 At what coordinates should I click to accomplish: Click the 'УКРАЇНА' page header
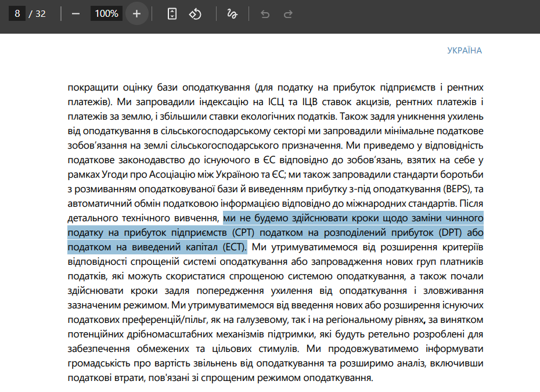(x=465, y=51)
